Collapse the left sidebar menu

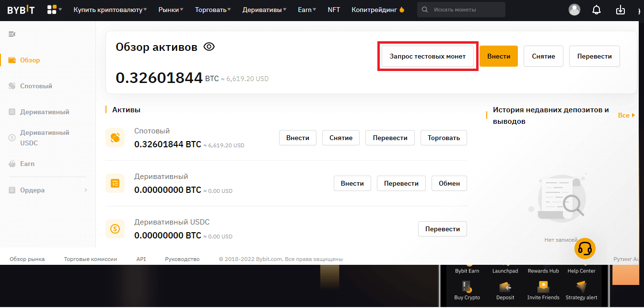(12, 34)
